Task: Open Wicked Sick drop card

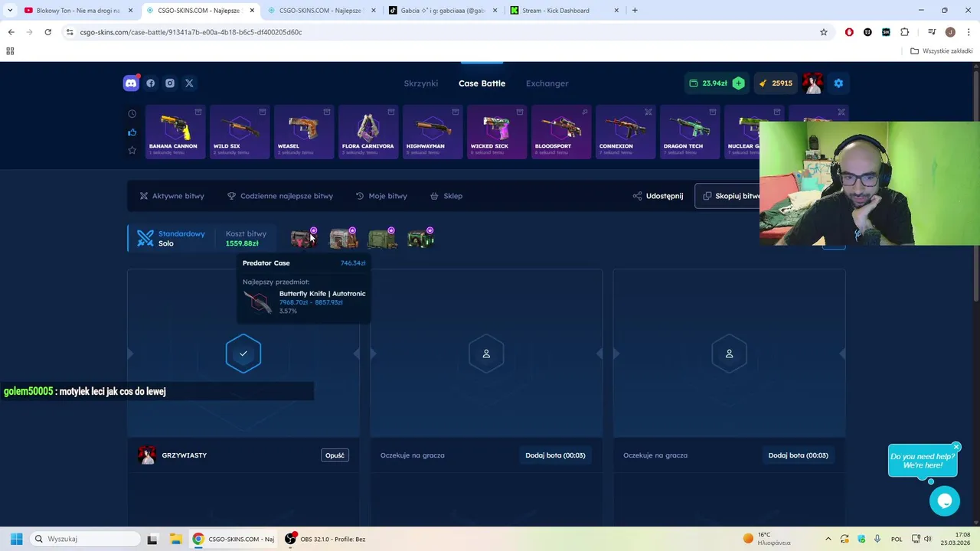Action: [x=496, y=132]
